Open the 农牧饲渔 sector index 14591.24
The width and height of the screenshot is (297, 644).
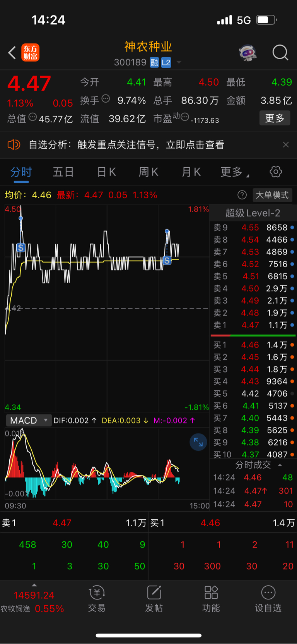[x=32, y=602]
